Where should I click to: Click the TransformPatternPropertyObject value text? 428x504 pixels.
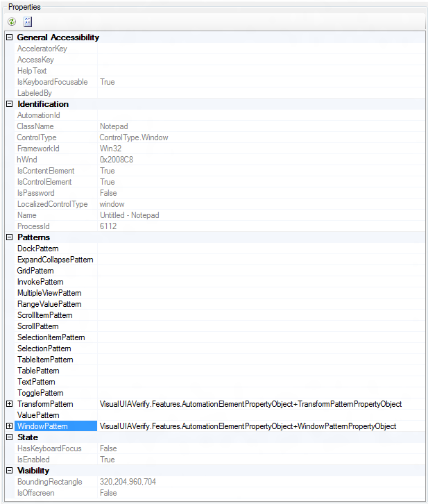[x=250, y=404]
